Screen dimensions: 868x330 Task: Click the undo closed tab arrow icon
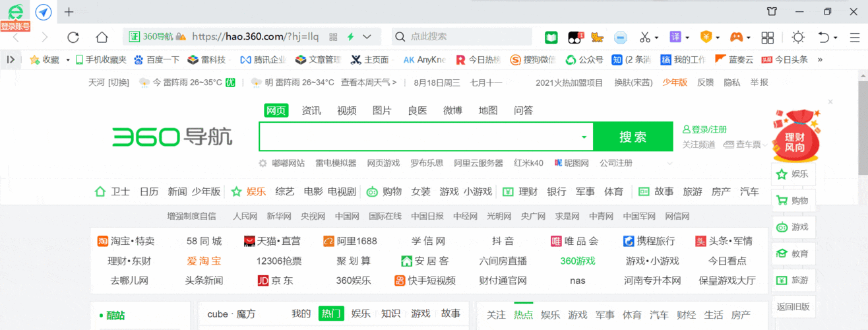824,37
